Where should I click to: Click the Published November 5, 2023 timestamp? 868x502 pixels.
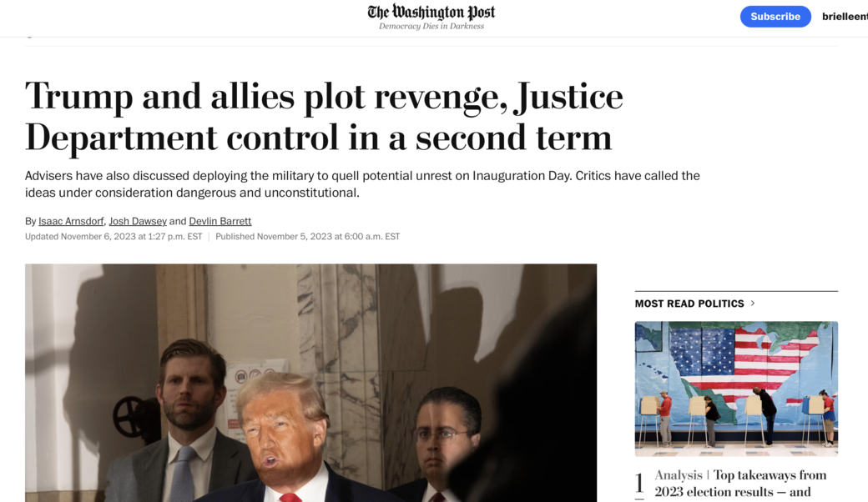click(x=307, y=237)
